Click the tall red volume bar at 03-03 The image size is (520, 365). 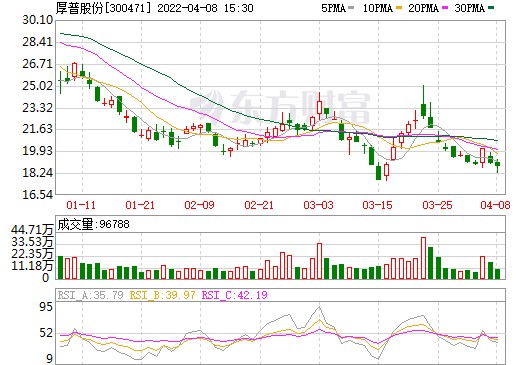[319, 261]
